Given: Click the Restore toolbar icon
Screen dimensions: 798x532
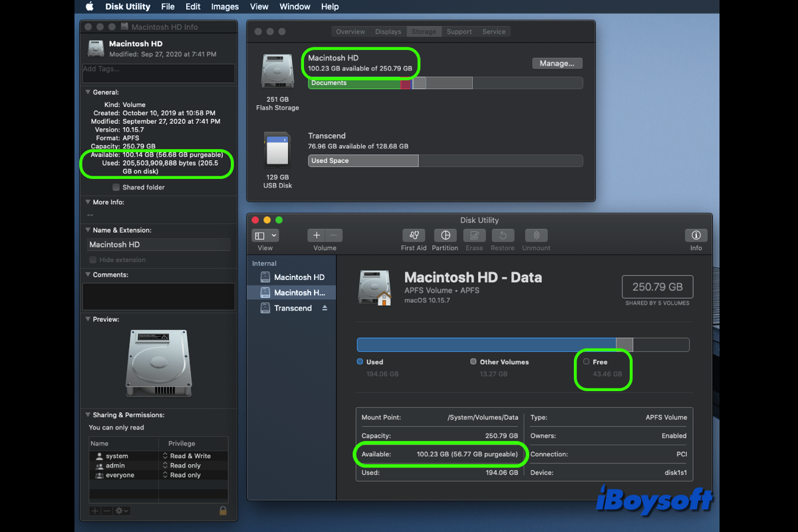Looking at the screenshot, I should (x=503, y=235).
